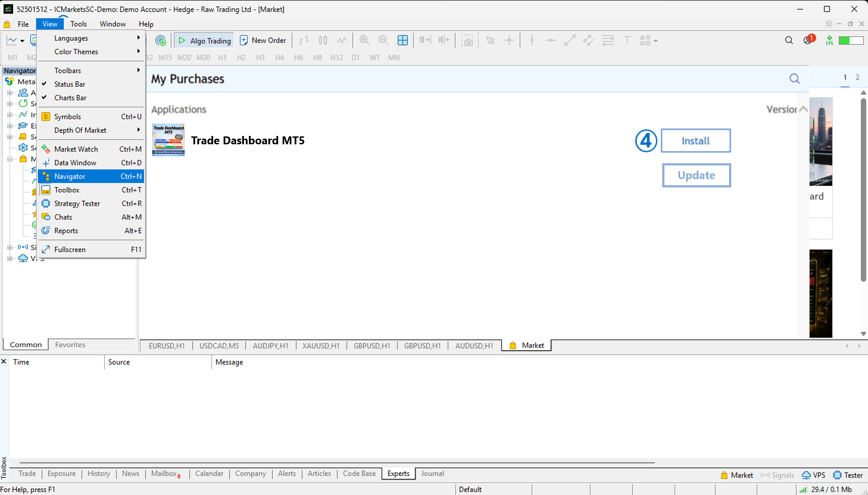Screen dimensions: 868x495
Task: Launch Strategy Tester from View menu
Action: [x=91, y=204]
